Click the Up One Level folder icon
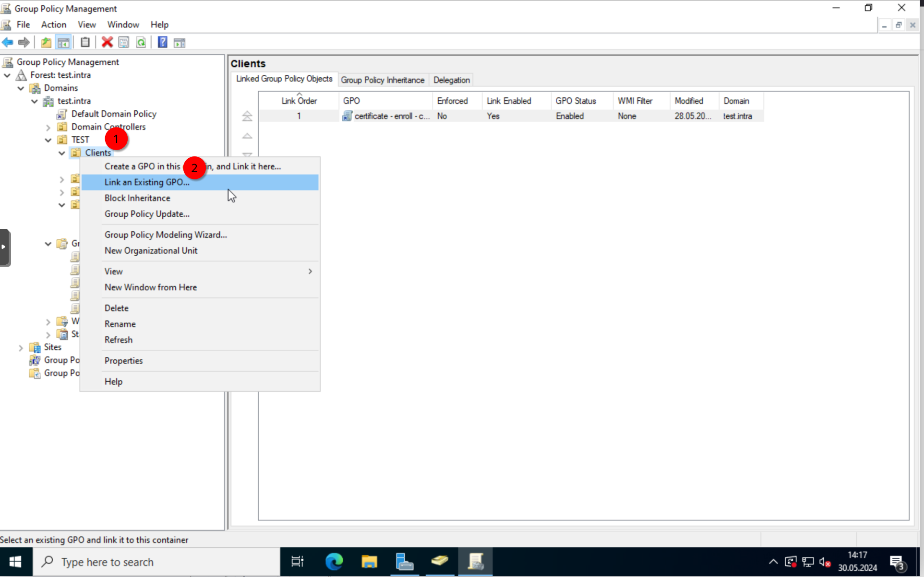 tap(46, 42)
